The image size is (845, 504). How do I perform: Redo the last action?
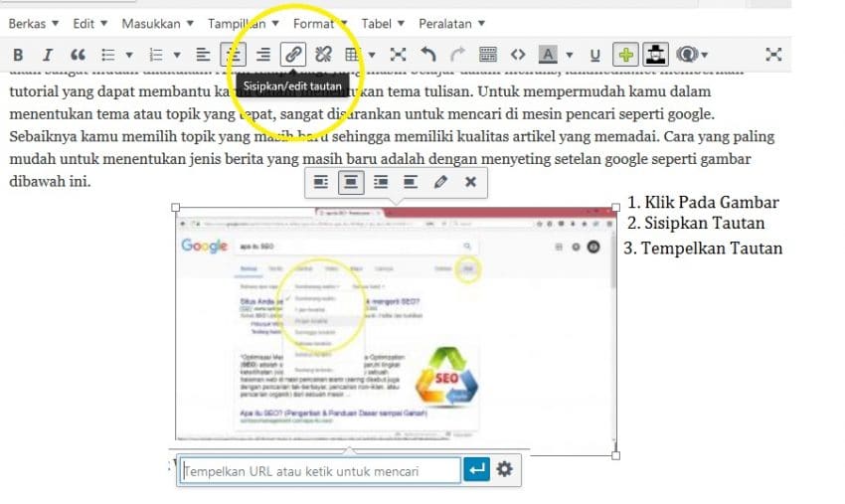tap(457, 55)
